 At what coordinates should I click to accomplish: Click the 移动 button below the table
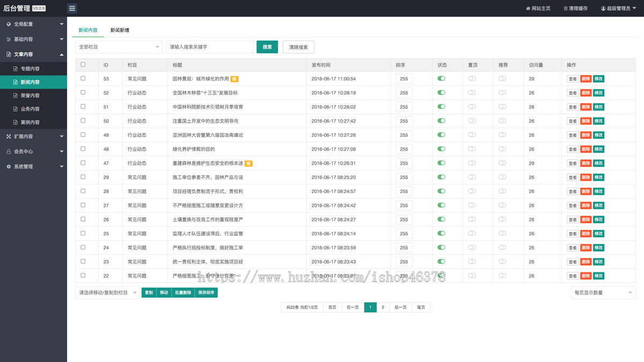(x=164, y=293)
